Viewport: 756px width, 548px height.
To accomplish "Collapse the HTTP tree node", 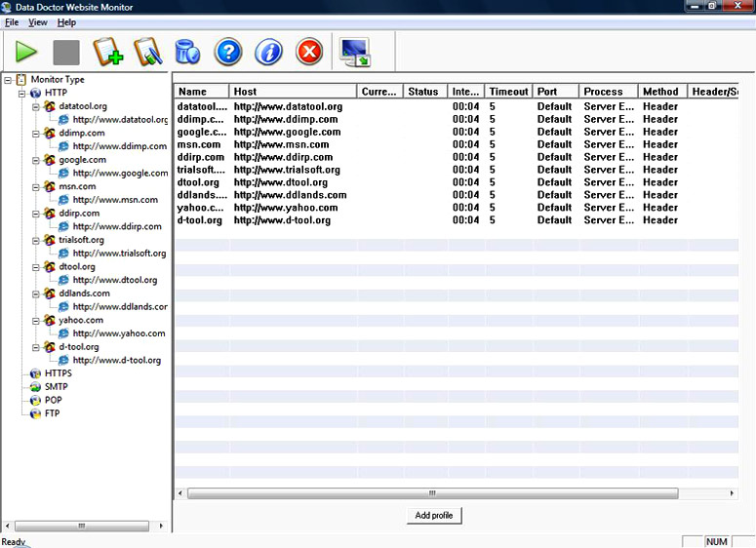I will 21,94.
